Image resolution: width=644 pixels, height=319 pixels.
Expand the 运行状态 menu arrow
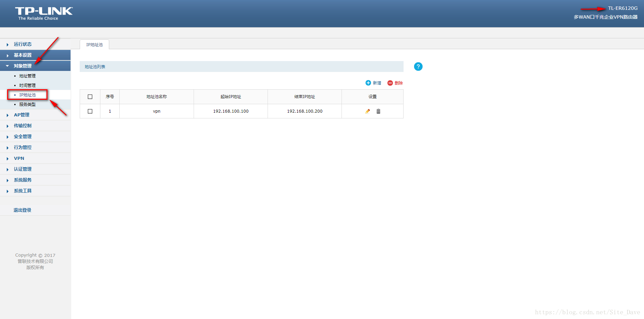tap(7, 44)
